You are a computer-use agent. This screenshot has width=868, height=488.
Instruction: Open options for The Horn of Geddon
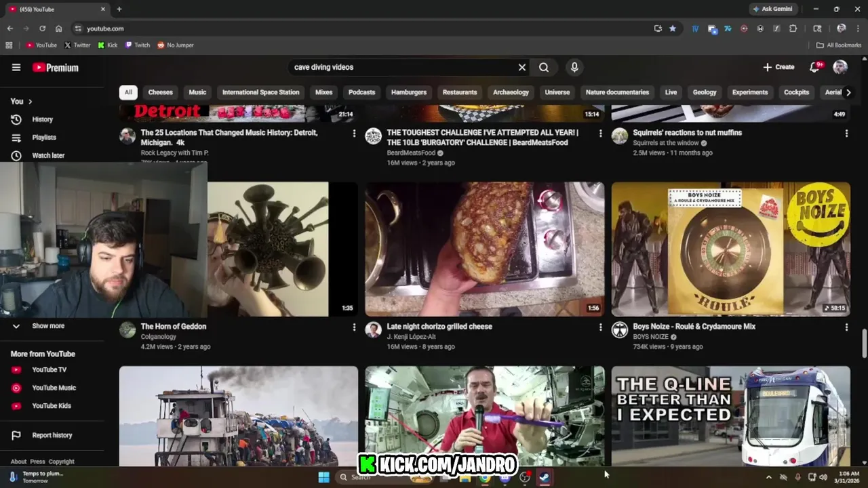point(354,327)
